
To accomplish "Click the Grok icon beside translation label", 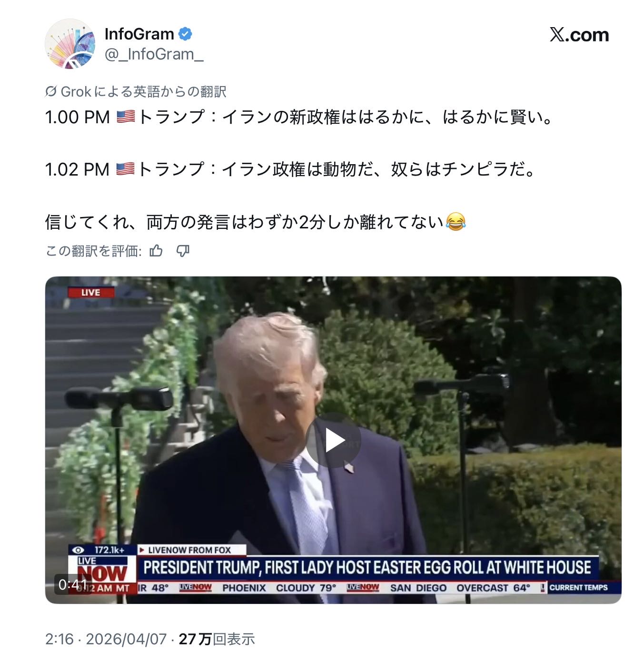I will 51,91.
